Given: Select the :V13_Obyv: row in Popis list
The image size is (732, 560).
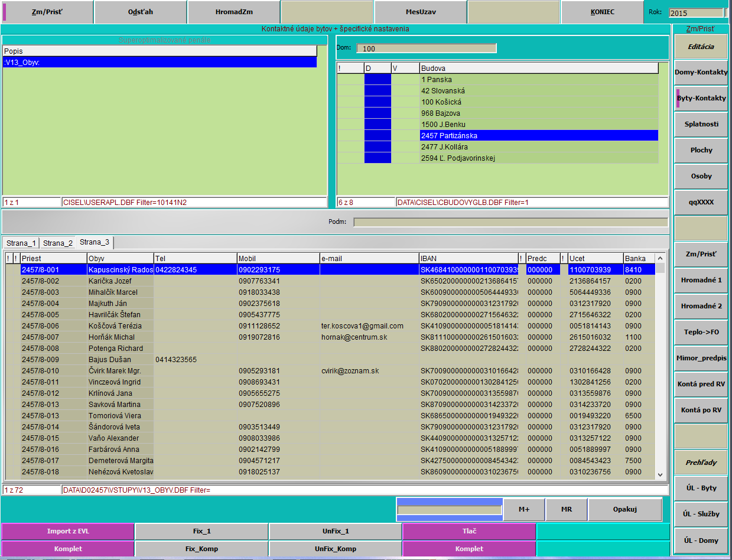Looking at the screenshot, I should tap(160, 62).
